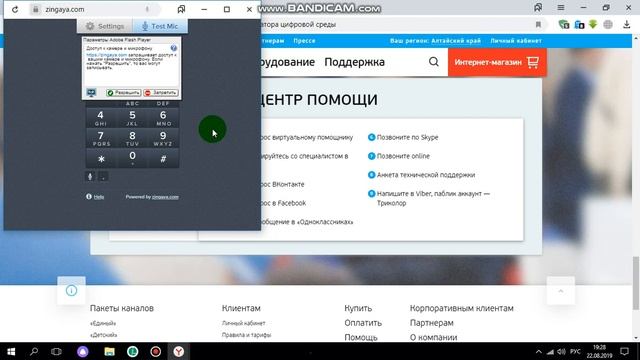Click the Flash privacy monitor icon
The width and height of the screenshot is (640, 360).
click(x=91, y=93)
